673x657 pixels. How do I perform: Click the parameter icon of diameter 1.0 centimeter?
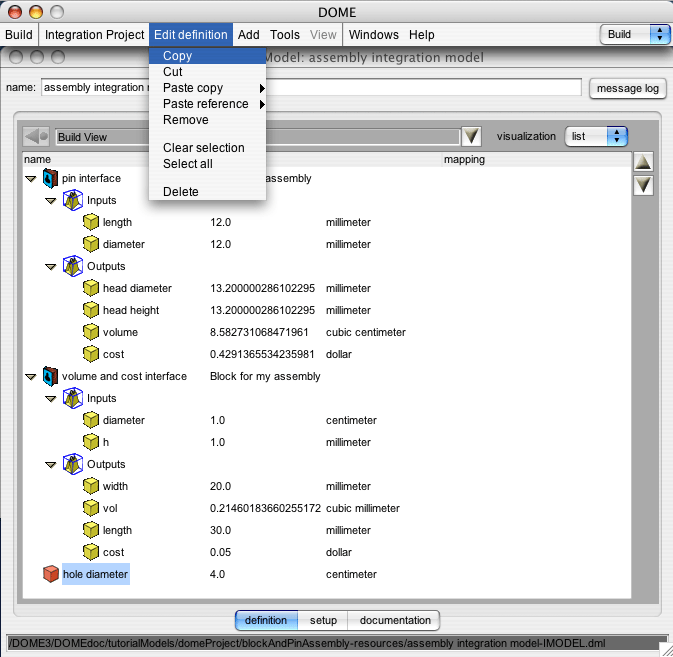91,420
